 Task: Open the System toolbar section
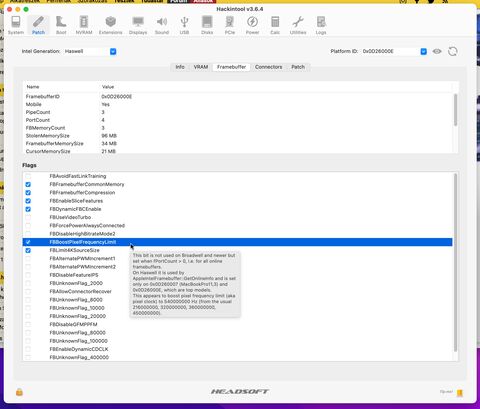(x=16, y=25)
